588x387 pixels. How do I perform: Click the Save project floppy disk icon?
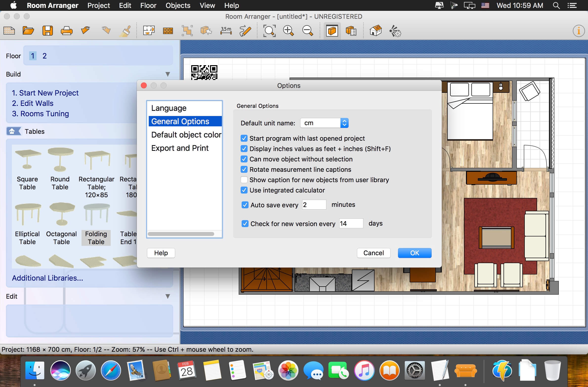(47, 31)
